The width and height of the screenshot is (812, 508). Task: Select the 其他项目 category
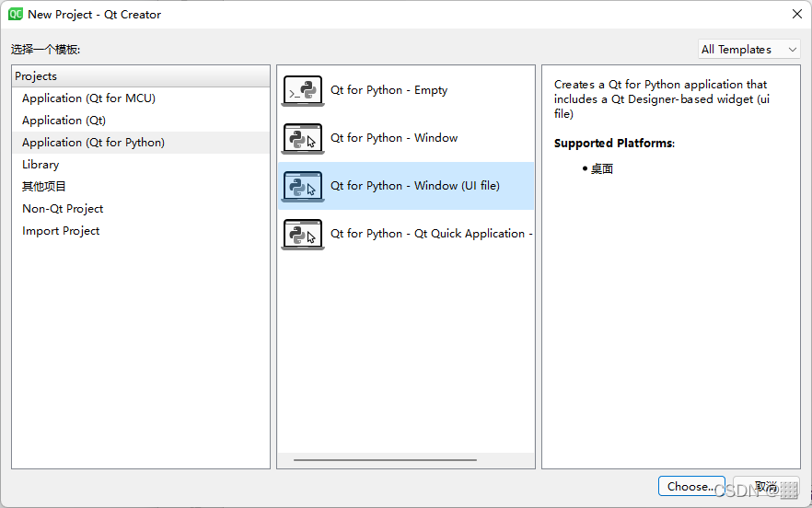pos(140,187)
